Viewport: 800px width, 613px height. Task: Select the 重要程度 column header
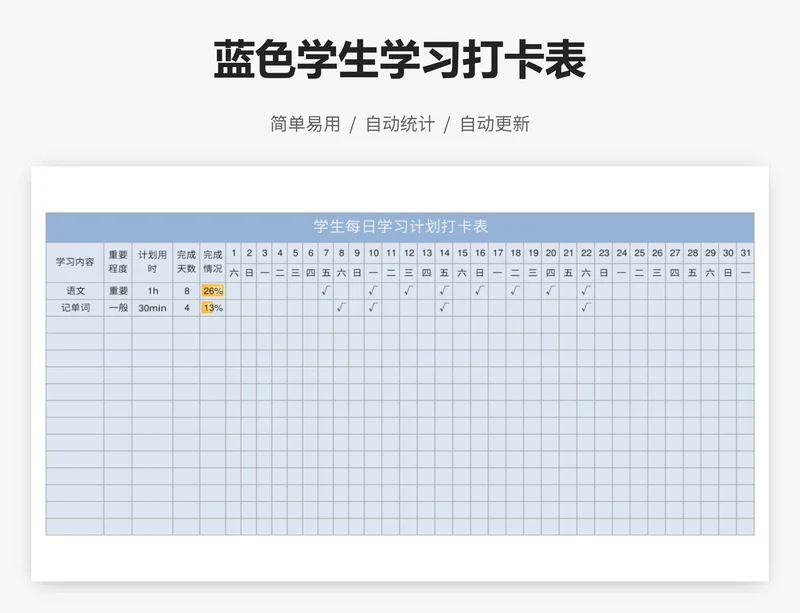tap(118, 262)
